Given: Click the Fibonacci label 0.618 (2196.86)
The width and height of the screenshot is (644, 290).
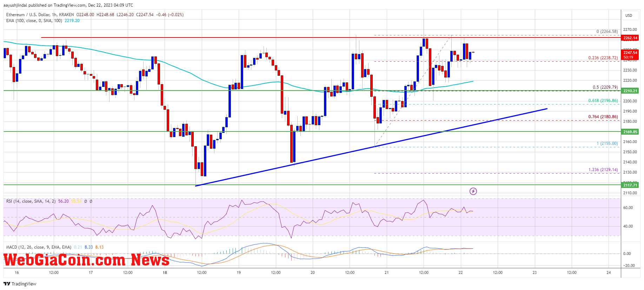Looking at the screenshot, I should (x=603, y=101).
